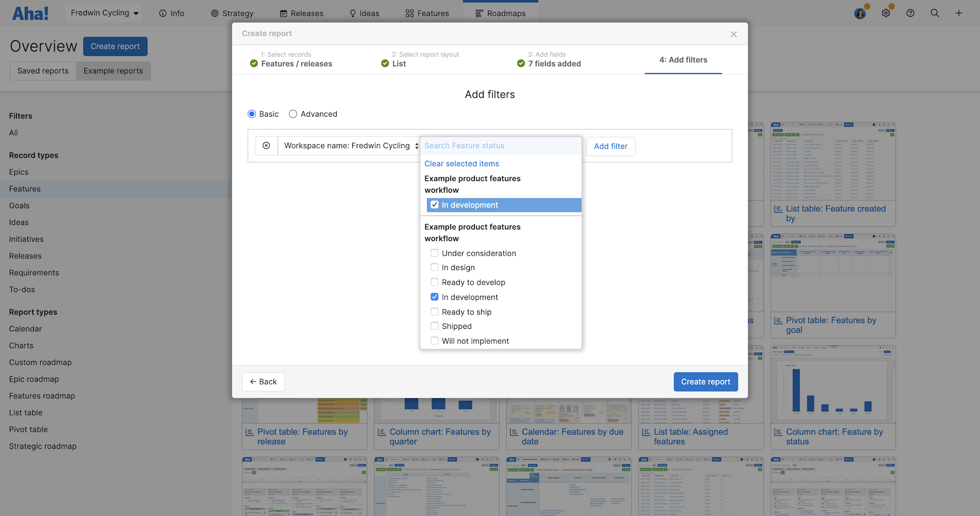Click the Create report button
Screen dimensions: 980x516
coord(706,382)
